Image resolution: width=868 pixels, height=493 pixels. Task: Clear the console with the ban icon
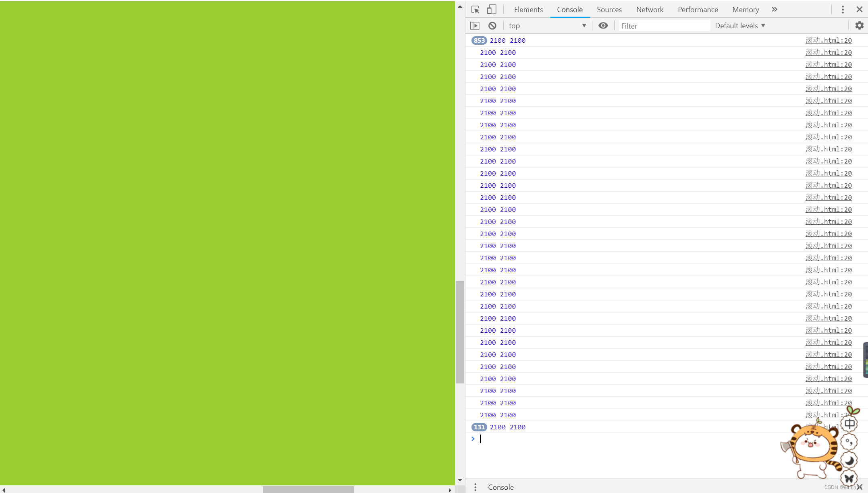(492, 26)
